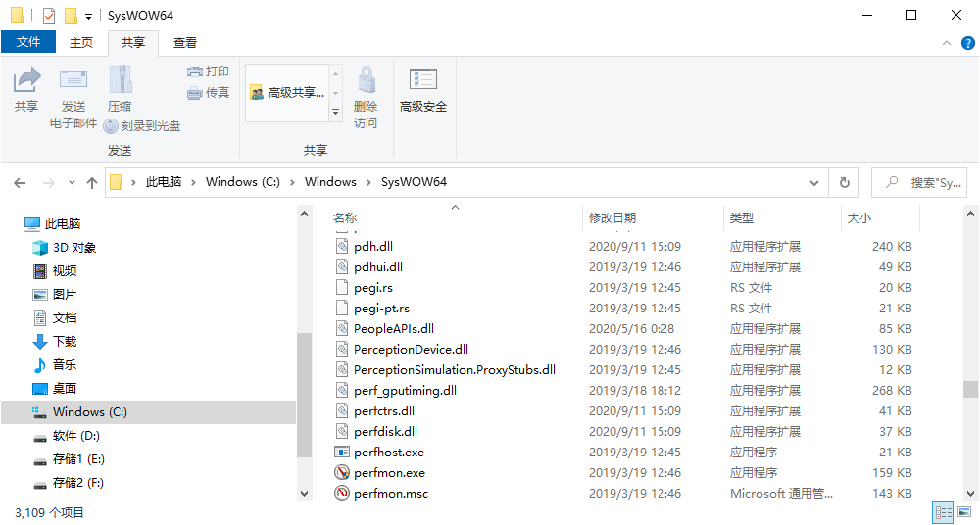This screenshot has height=525, width=980.
Task: Select 文档 in navigation pane
Action: coord(54,318)
